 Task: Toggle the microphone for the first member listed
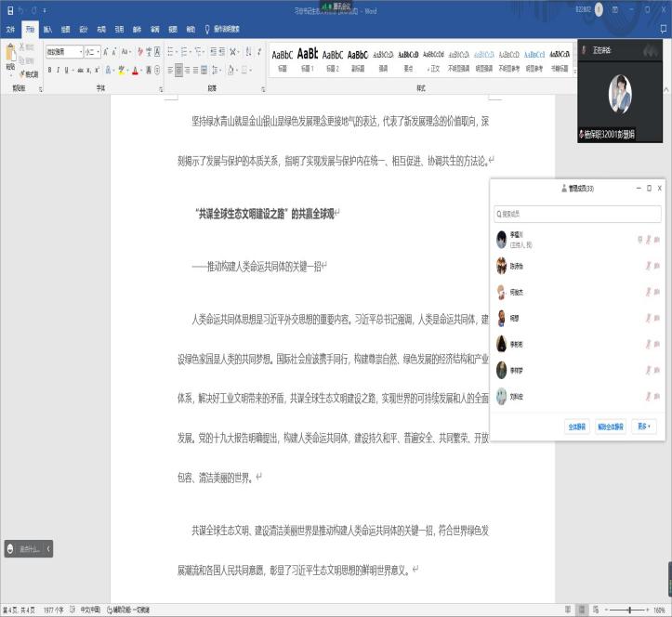647,240
